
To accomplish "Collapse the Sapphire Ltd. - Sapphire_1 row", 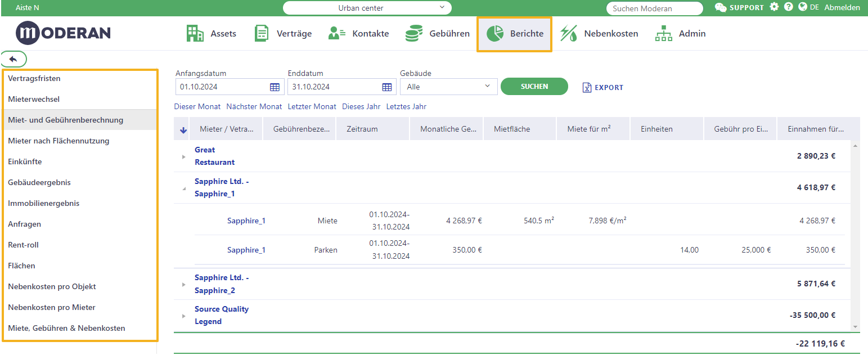I will [183, 188].
